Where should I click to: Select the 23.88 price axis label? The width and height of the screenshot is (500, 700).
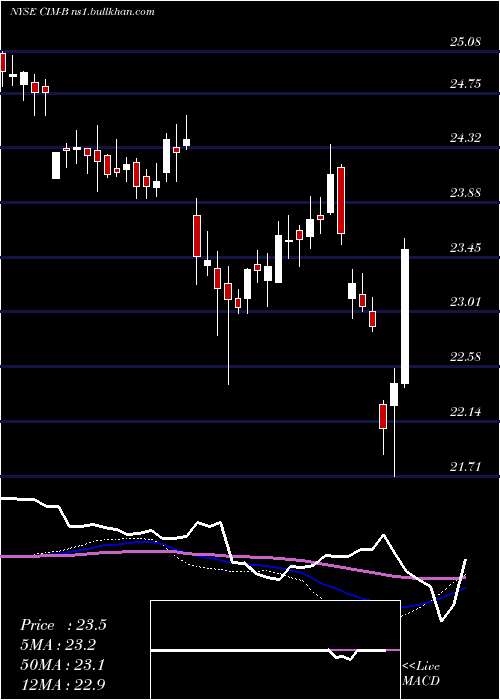pyautogui.click(x=465, y=193)
